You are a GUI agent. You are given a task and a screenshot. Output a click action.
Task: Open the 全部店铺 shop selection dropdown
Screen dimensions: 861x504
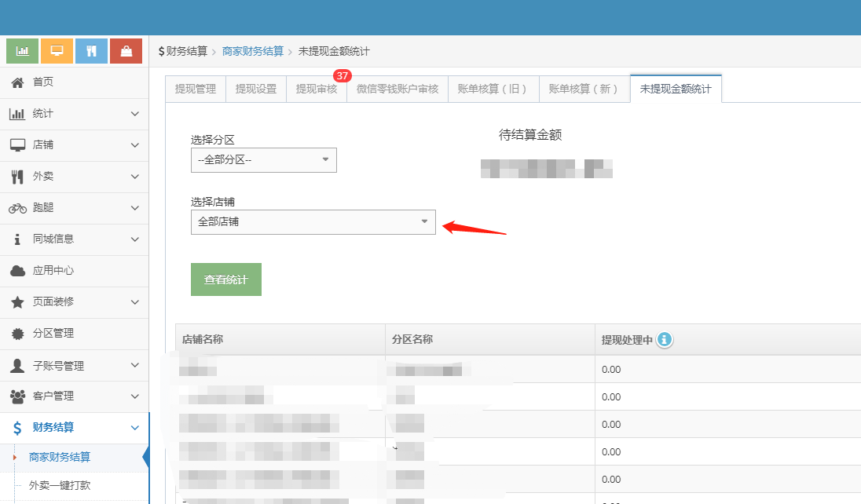point(313,221)
